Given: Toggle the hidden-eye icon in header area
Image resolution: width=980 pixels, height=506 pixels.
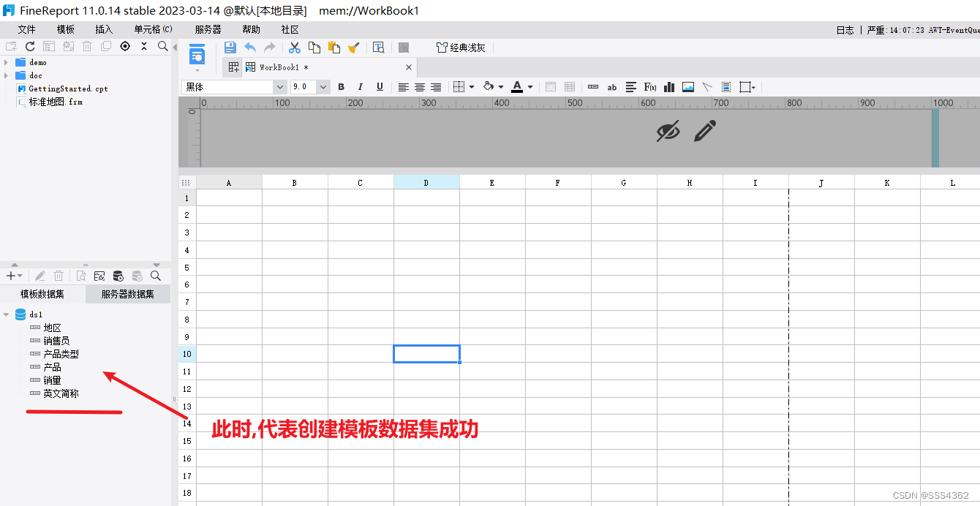Looking at the screenshot, I should pyautogui.click(x=668, y=132).
